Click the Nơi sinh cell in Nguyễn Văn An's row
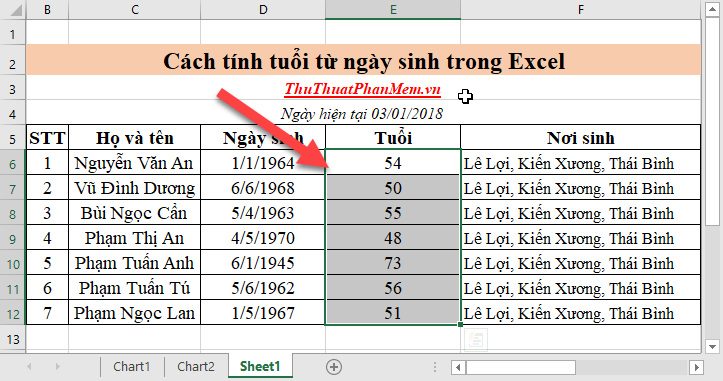723x381 pixels. pyautogui.click(x=581, y=162)
